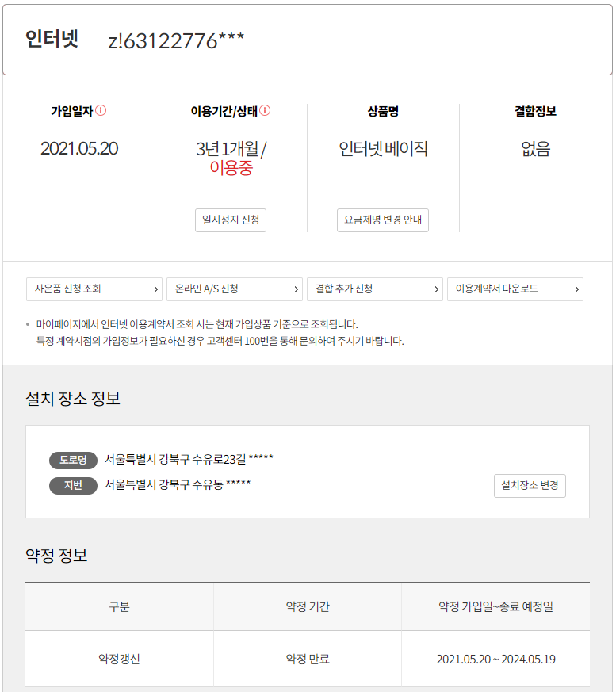Click the info icon beside 이용기간/상태
This screenshot has height=692, width=616.
[265, 111]
